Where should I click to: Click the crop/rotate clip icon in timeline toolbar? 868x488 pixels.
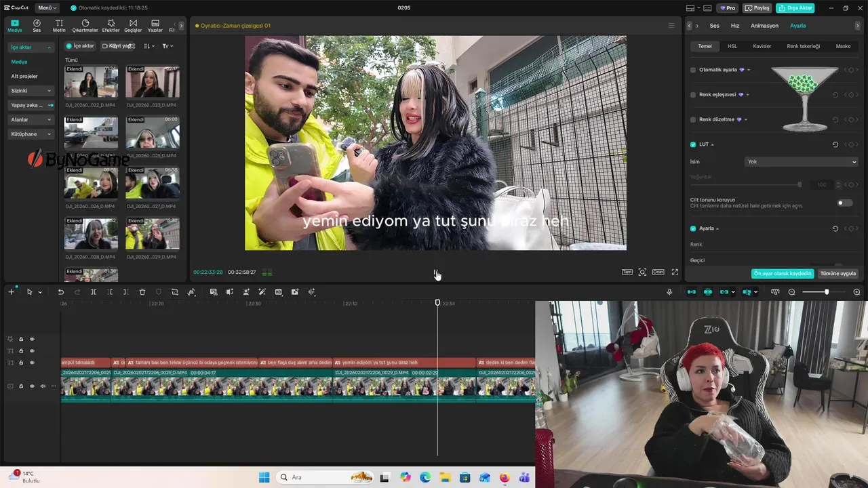[x=175, y=292]
